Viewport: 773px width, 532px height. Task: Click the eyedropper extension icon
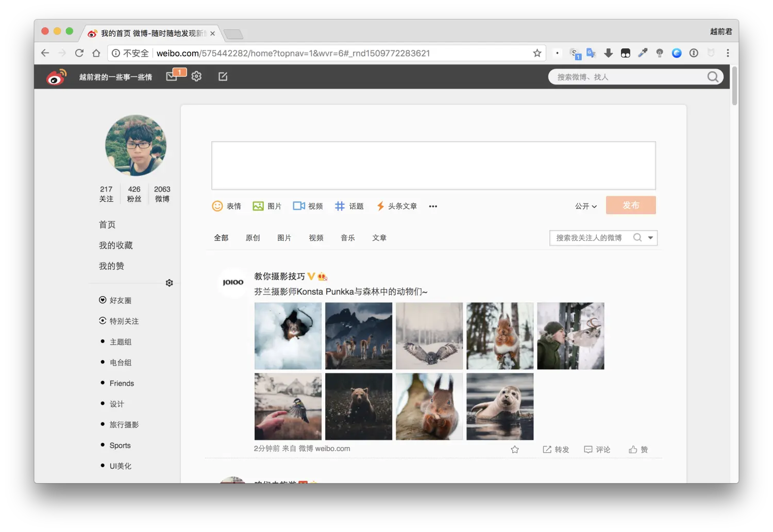[x=643, y=53]
